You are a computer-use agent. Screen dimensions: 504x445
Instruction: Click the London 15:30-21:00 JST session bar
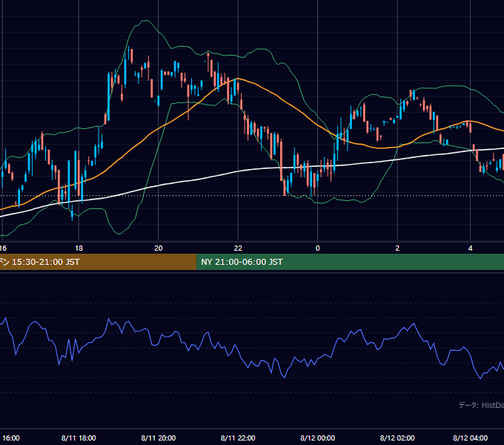(99, 262)
